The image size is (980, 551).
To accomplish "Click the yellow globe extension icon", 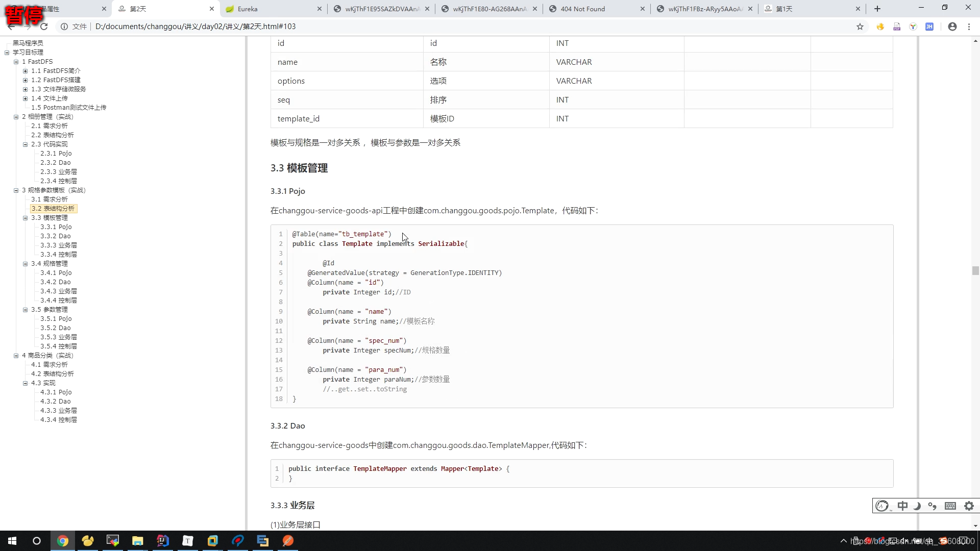I will tap(880, 27).
